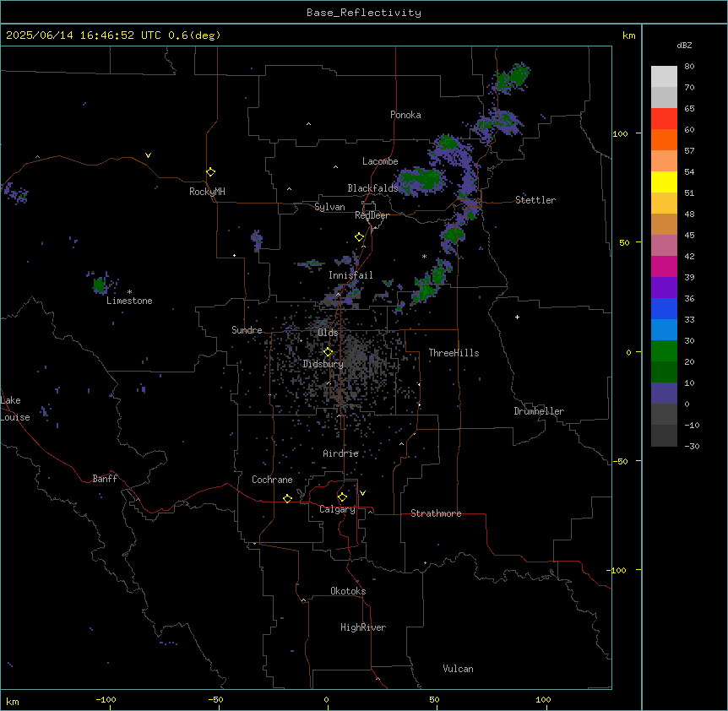Click the yellow diamond marker below RedDeer

(360, 237)
